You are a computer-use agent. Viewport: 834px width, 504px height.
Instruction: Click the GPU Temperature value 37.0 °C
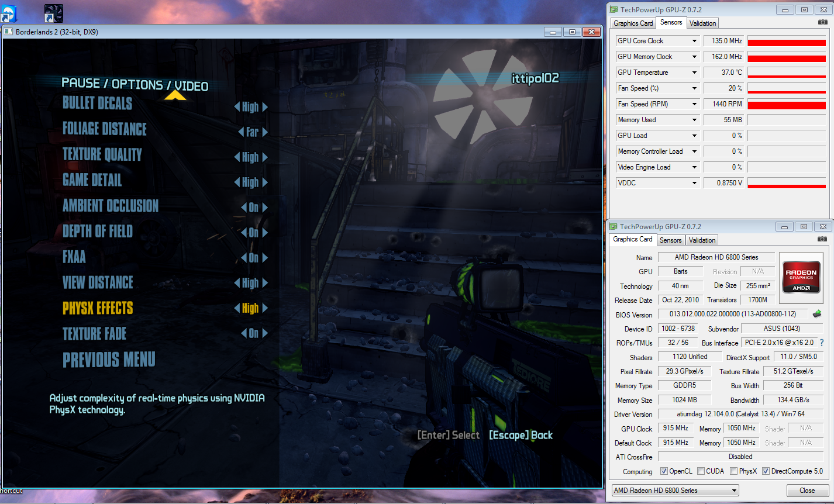click(723, 73)
